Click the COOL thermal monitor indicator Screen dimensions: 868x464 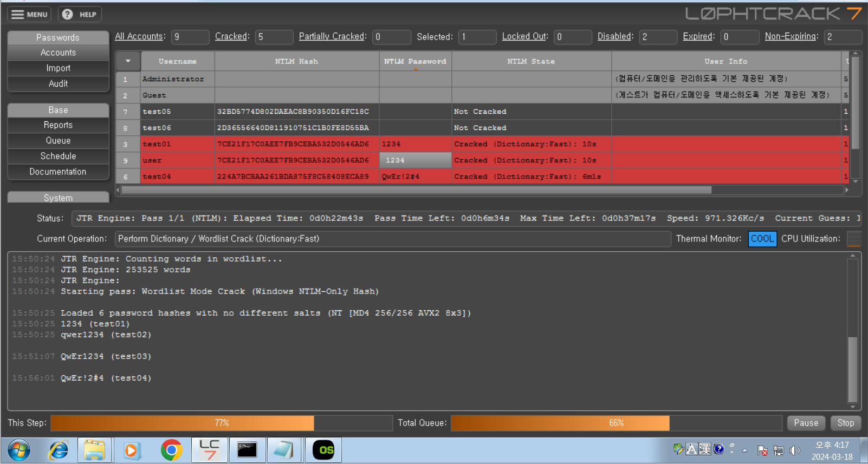(762, 239)
